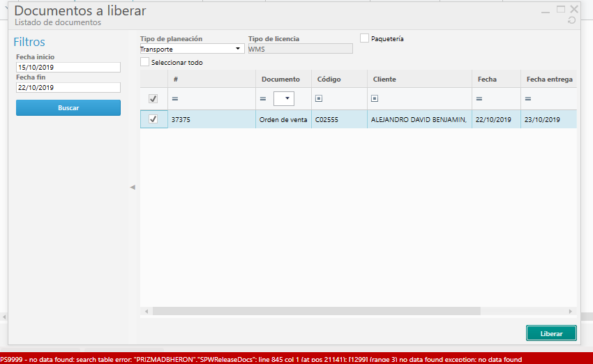Toggle the filter row checkbox in the grid

(153, 99)
